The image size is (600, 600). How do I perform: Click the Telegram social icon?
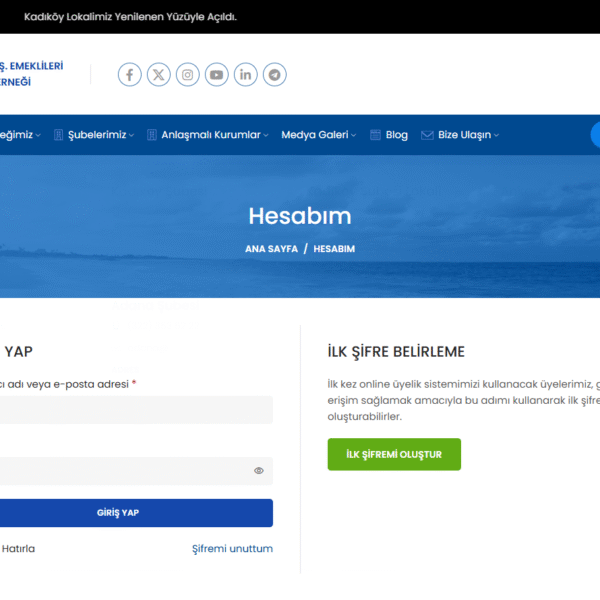point(274,75)
